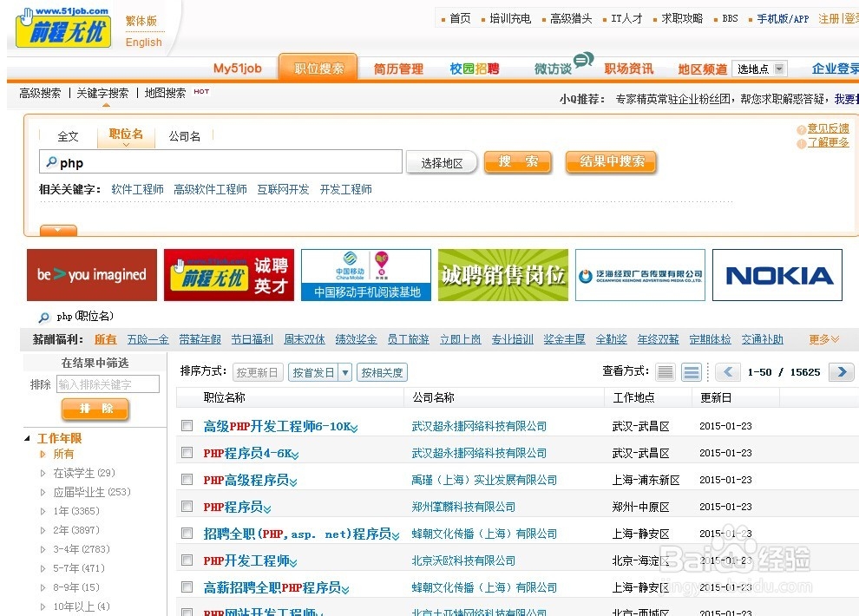The width and height of the screenshot is (859, 616).
Task: Expand the orange search options arrow
Action: coord(58,231)
